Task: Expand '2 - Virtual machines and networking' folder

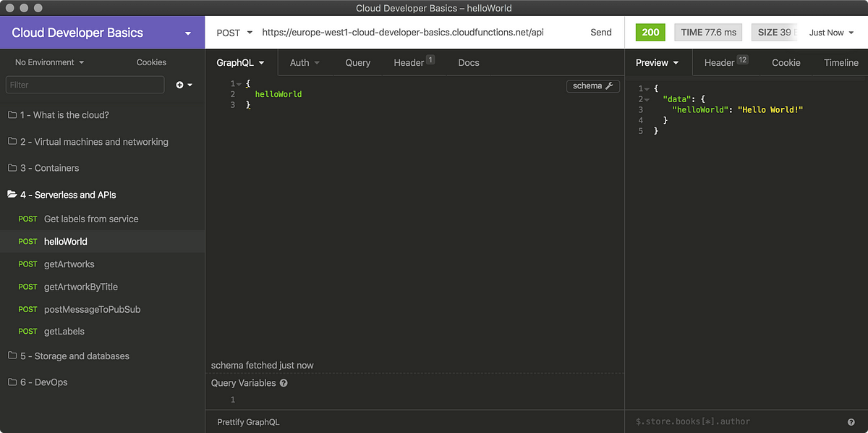Action: pyautogui.click(x=103, y=142)
